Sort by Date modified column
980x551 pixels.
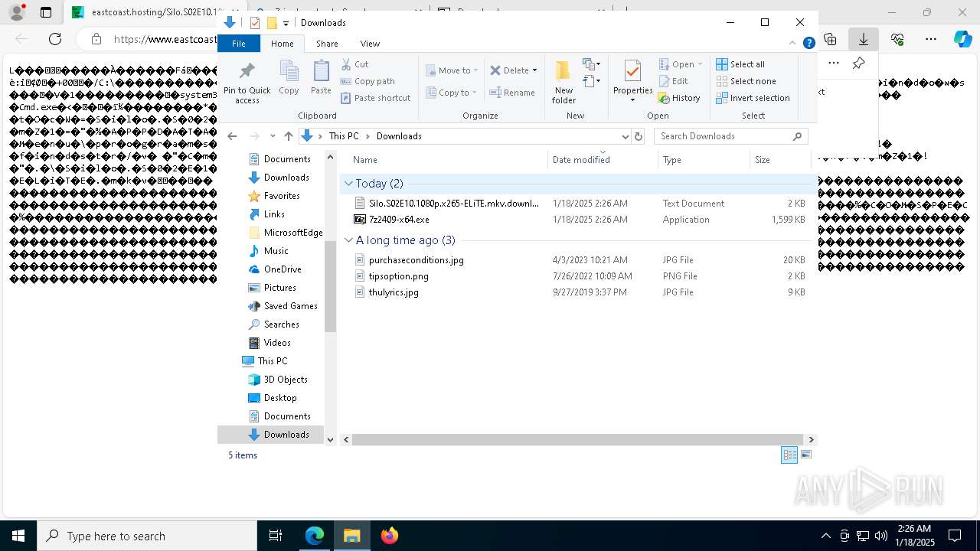603,160
